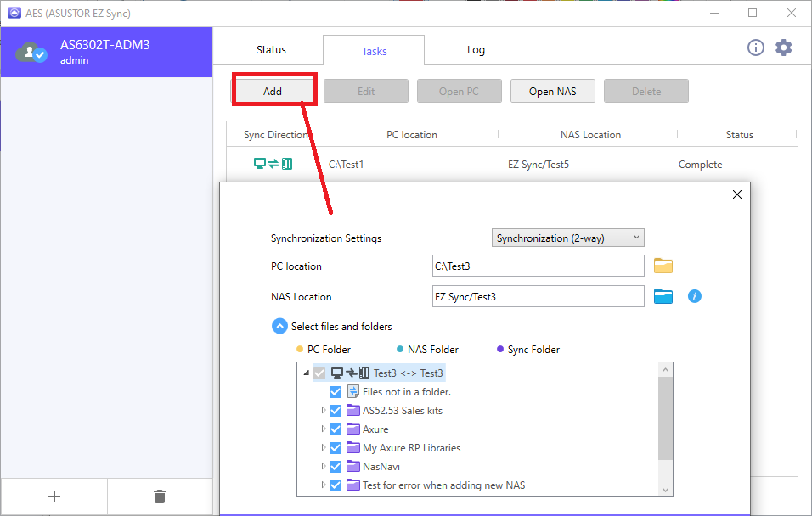The width and height of the screenshot is (812, 516).
Task: Collapse Select files and folders section
Action: (279, 326)
